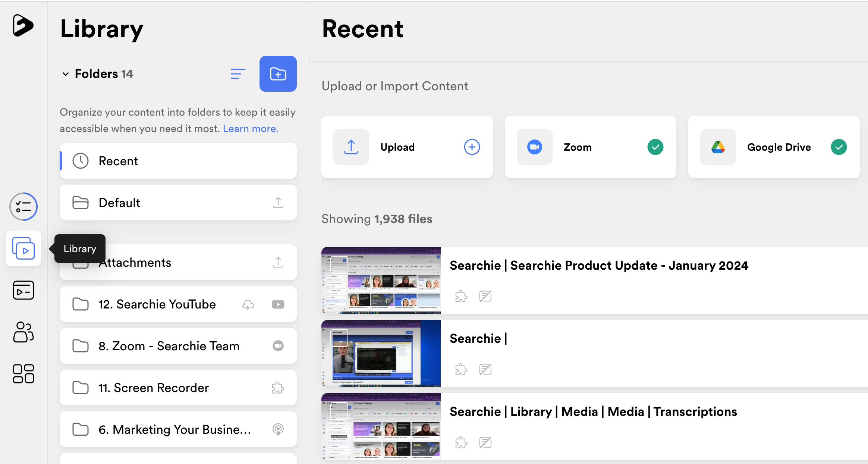The width and height of the screenshot is (868, 464).
Task: Open the hub player icon in sidebar
Action: coord(23,290)
